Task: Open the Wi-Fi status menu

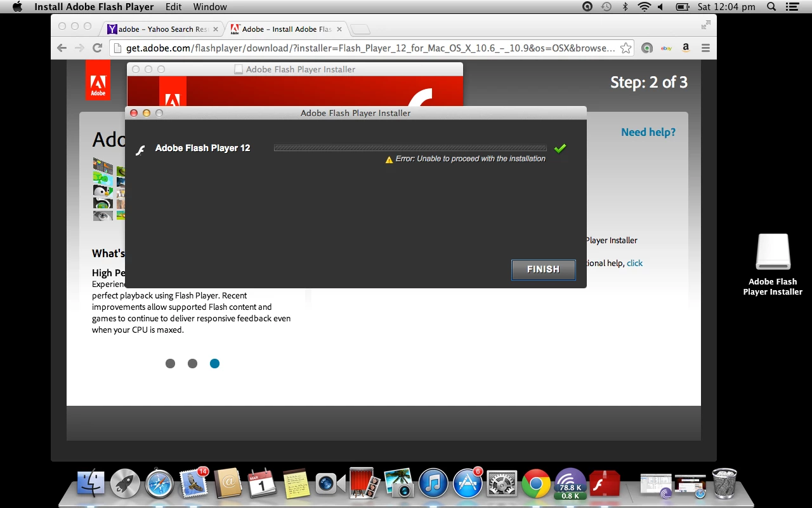Action: click(x=644, y=7)
